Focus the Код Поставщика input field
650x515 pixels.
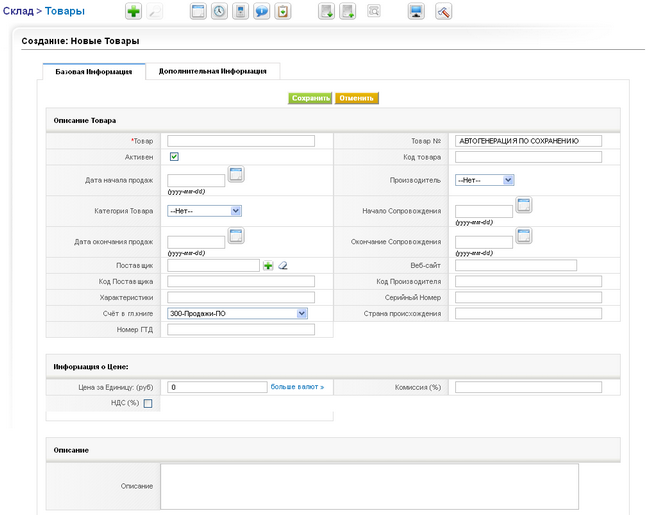(x=241, y=282)
